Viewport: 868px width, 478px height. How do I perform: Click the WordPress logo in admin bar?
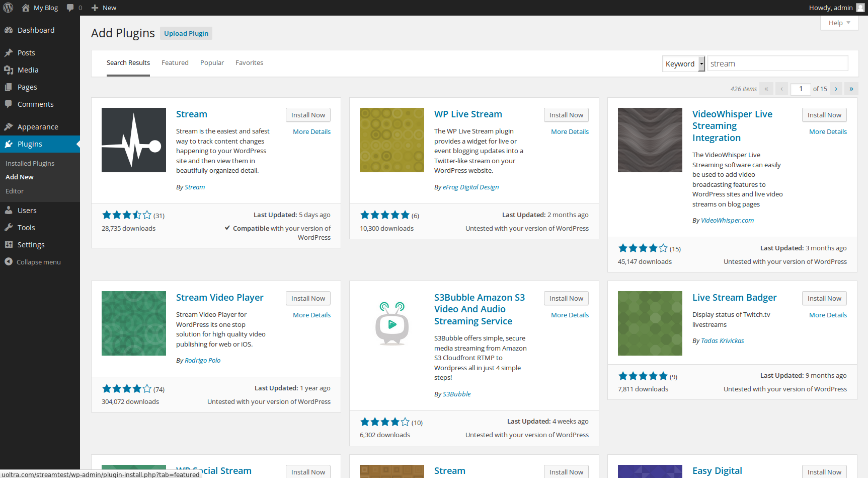pyautogui.click(x=8, y=8)
